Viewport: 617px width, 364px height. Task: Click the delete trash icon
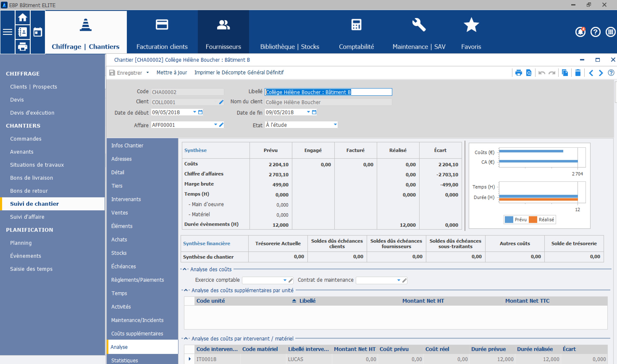578,73
